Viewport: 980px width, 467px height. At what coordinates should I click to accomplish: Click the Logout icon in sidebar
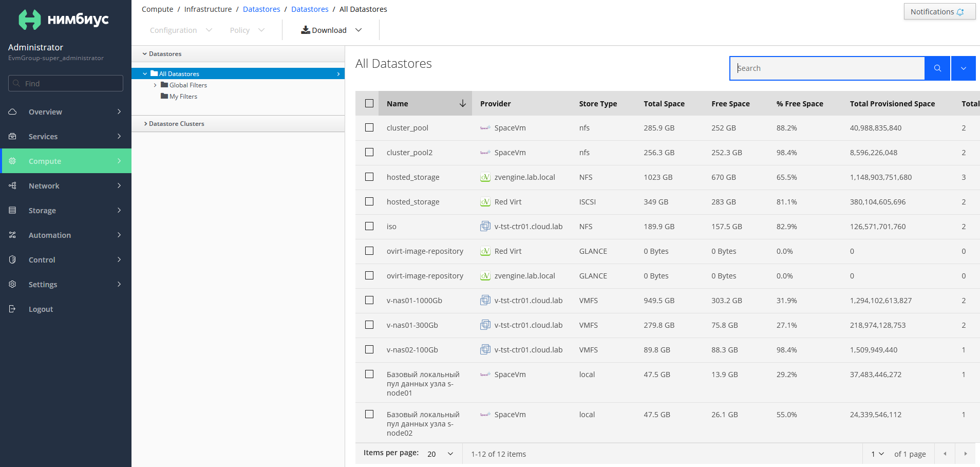[x=13, y=309]
